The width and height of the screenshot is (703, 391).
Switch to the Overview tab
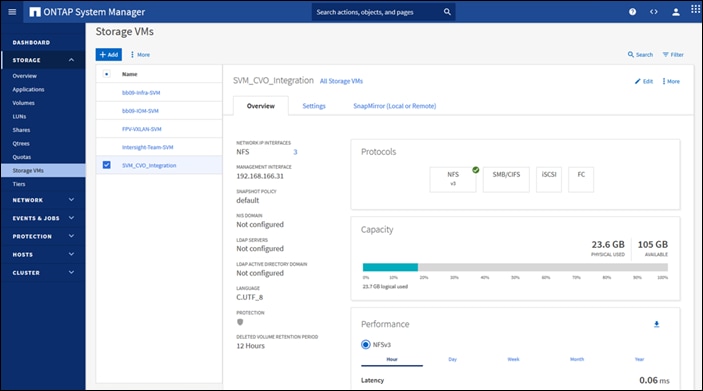[x=260, y=106]
